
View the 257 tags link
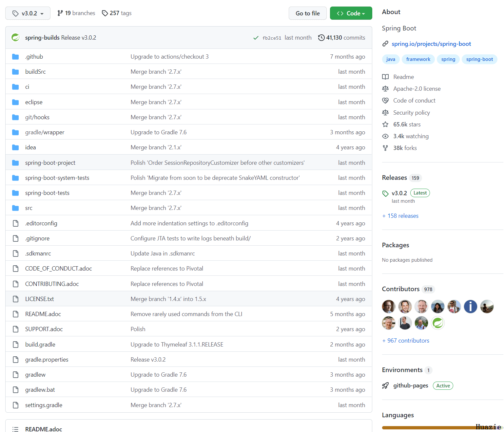117,13
